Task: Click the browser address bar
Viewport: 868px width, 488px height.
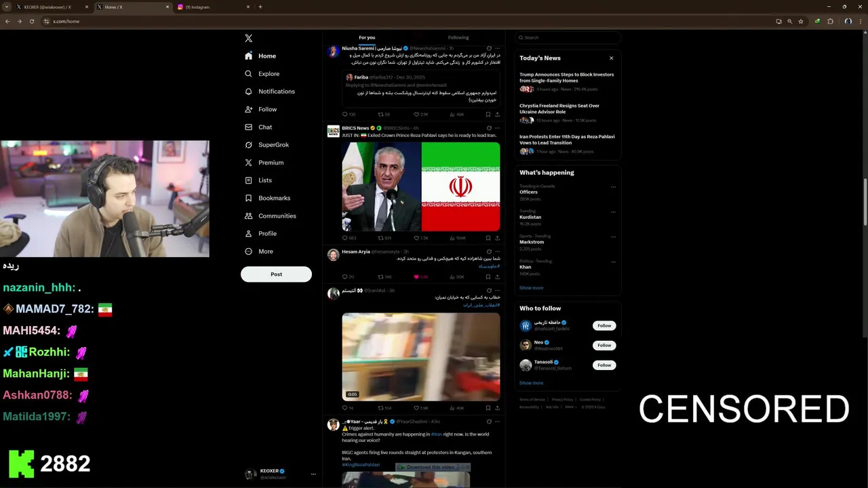Action: pyautogui.click(x=407, y=21)
